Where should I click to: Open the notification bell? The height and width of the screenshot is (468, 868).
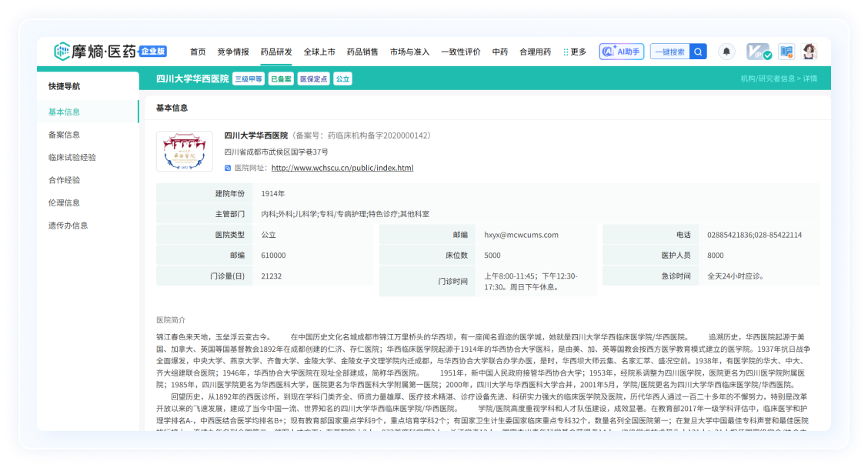726,52
